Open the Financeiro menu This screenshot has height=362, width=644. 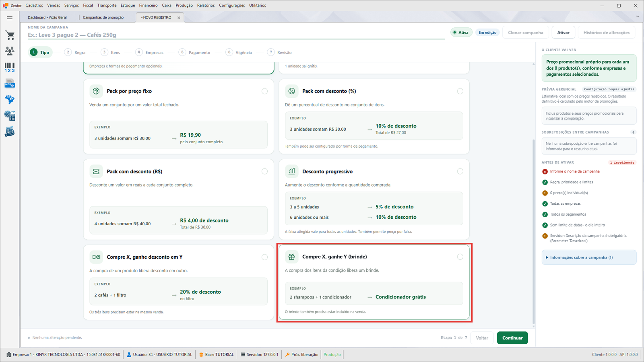tap(149, 5)
